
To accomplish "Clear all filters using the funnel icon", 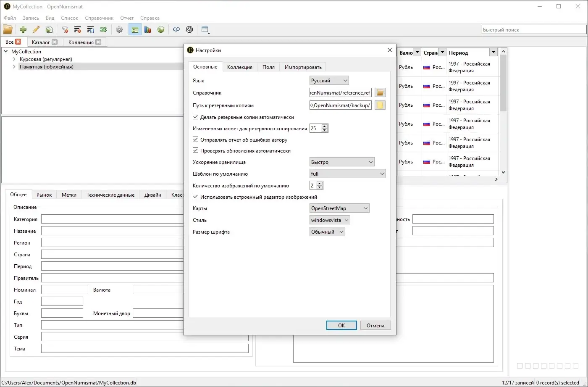I will pos(65,29).
